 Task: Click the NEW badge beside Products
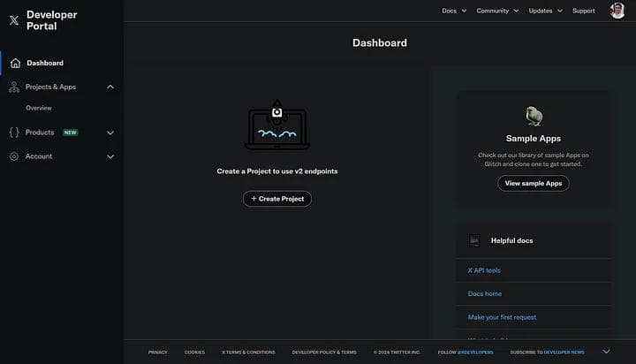70,133
